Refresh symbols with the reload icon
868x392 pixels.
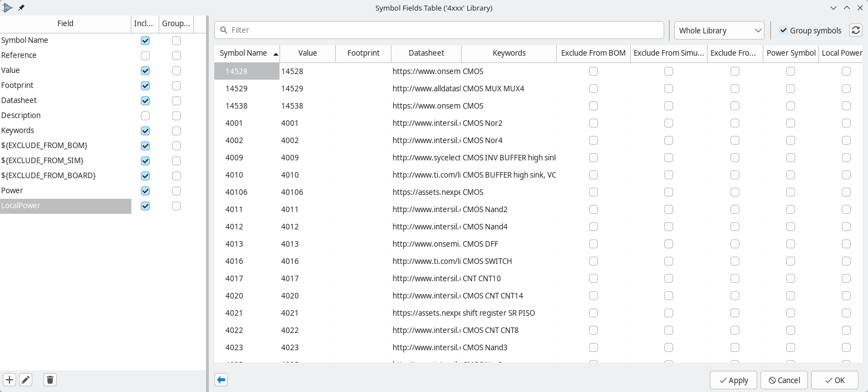tap(855, 30)
